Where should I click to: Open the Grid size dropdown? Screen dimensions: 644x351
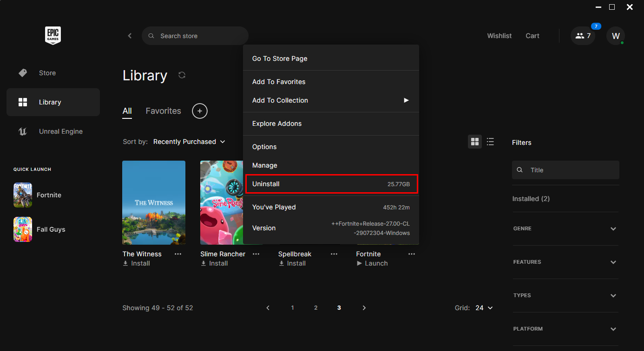click(484, 308)
